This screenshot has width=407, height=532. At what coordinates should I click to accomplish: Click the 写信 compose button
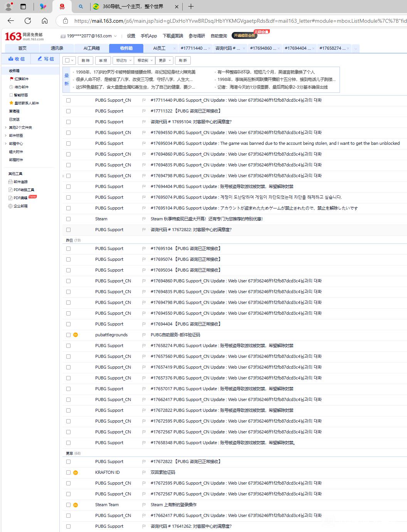click(x=45, y=59)
